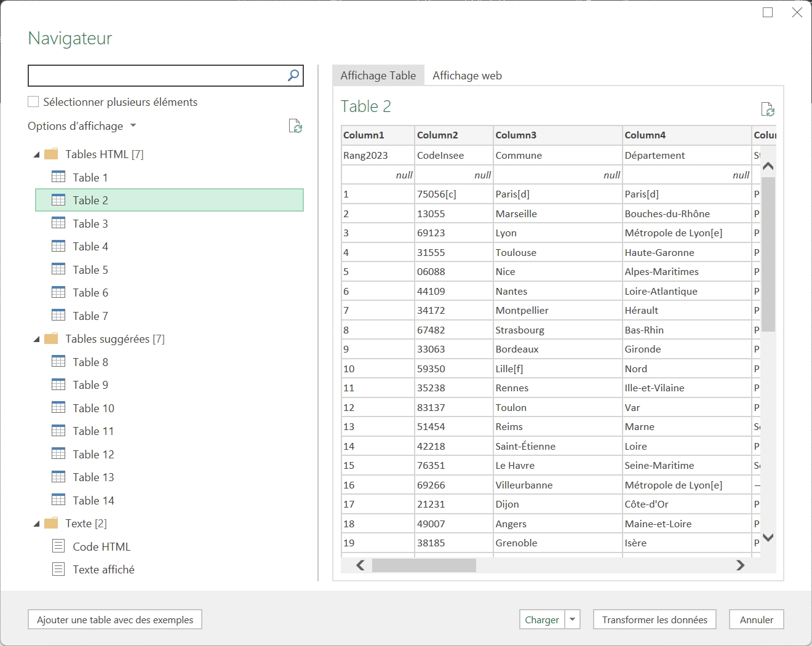
Task: Click the Table 12 grid icon
Action: tap(58, 454)
